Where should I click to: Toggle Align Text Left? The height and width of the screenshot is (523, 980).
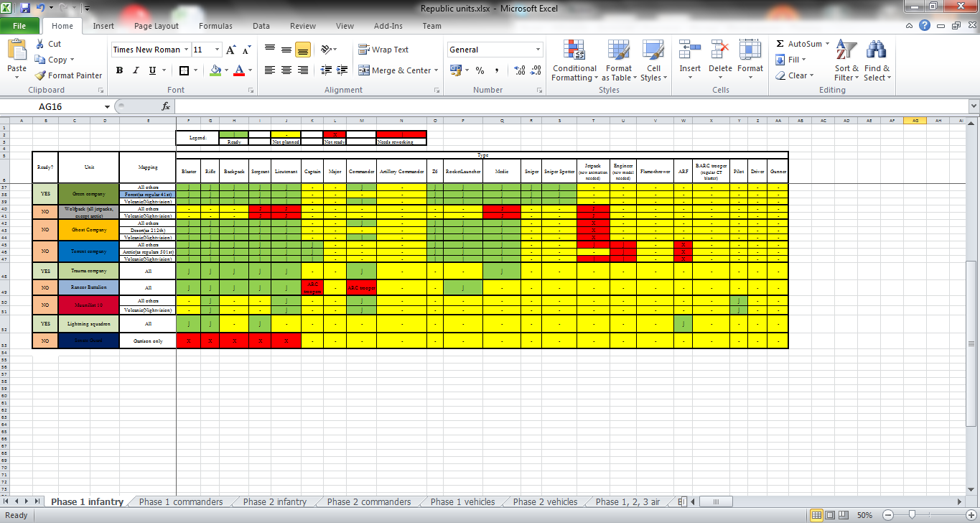[x=270, y=70]
